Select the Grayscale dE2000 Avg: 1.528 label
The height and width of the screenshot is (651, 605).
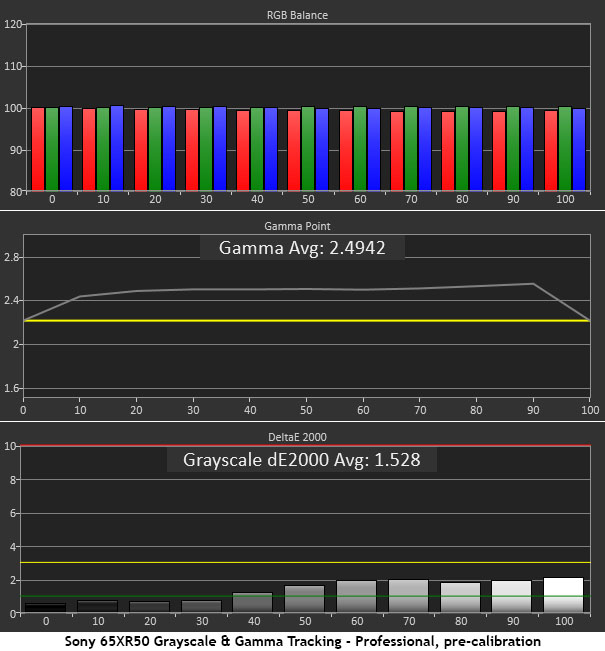click(x=302, y=460)
